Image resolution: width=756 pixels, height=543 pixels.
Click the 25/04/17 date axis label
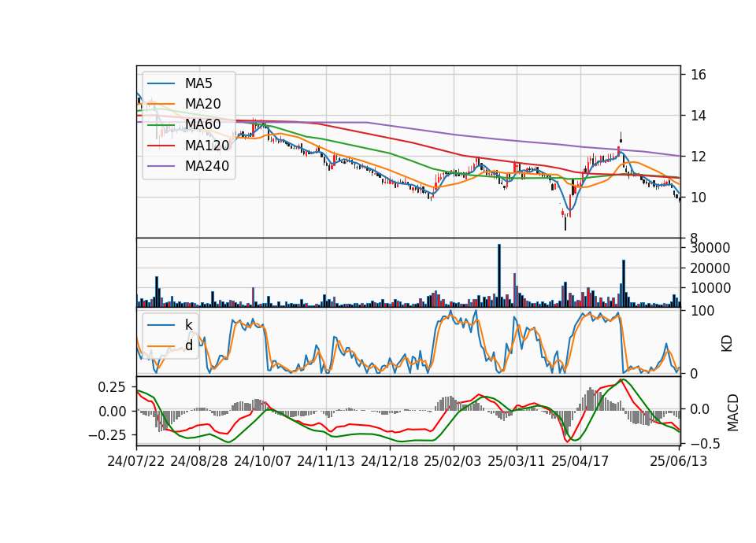coord(580,461)
